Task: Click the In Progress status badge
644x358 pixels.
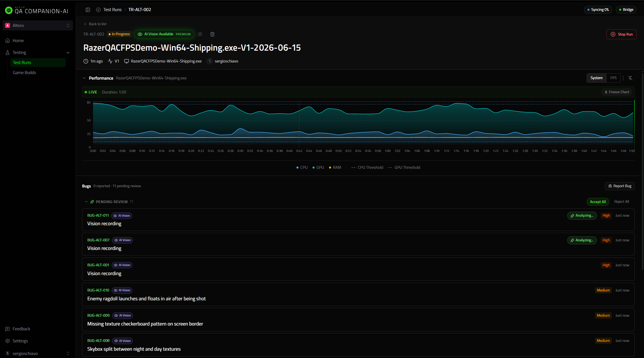Action: (x=119, y=34)
